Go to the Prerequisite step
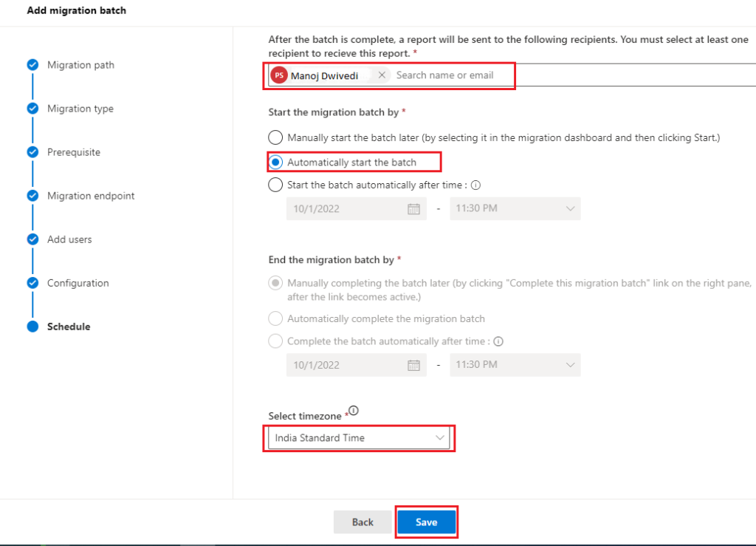Image resolution: width=756 pixels, height=546 pixels. click(x=74, y=152)
